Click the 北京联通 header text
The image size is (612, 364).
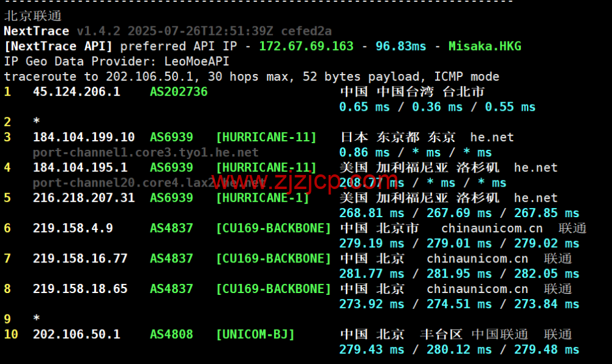(x=33, y=16)
